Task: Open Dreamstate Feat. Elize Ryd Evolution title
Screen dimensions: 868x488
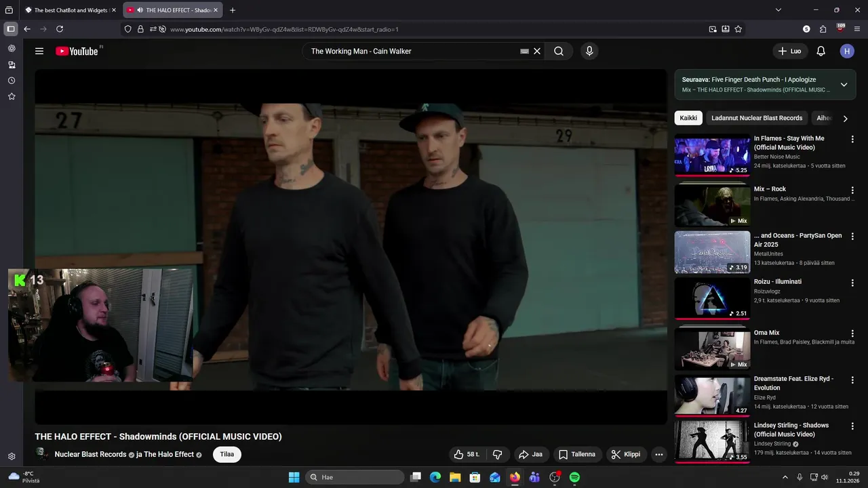Action: pyautogui.click(x=793, y=383)
